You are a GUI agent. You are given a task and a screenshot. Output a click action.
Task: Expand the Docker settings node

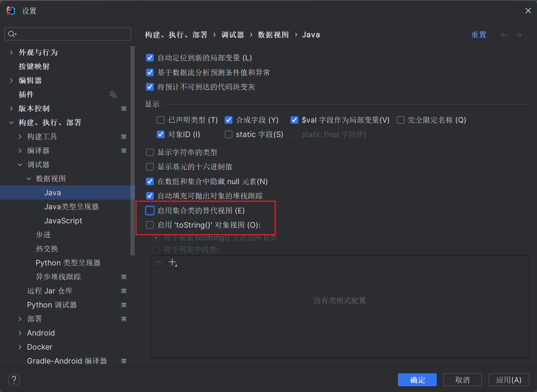tap(20, 347)
